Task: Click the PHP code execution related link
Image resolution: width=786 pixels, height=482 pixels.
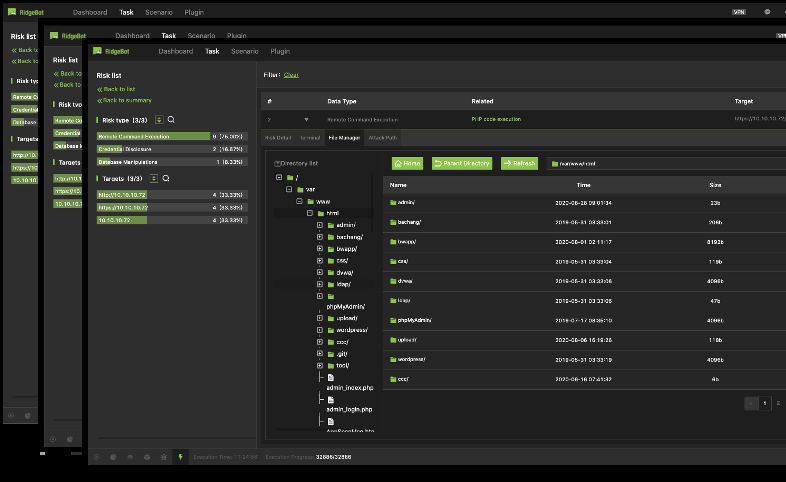Action: coord(496,119)
